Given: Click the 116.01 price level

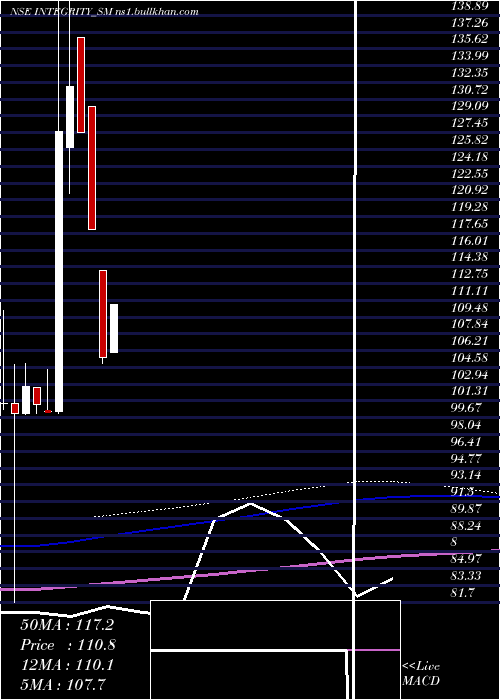Looking at the screenshot, I should click(470, 241).
